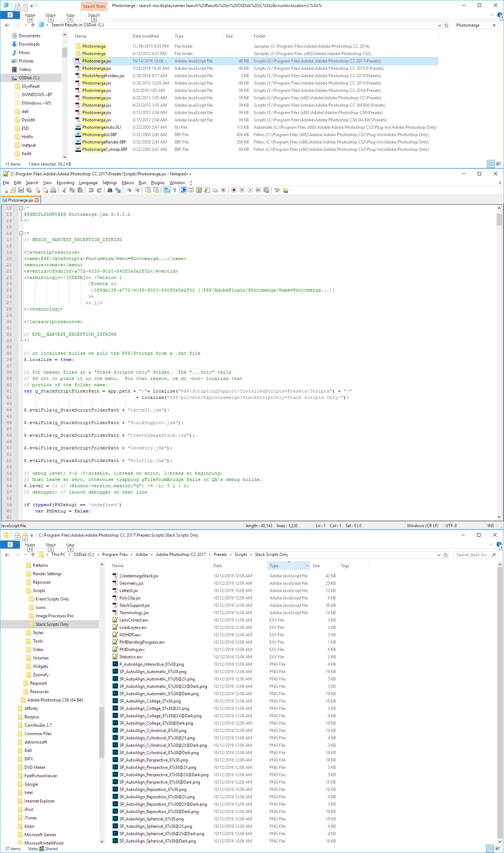Expand ribbon in search results window
The width and height of the screenshot is (504, 853).
pos(492,15)
